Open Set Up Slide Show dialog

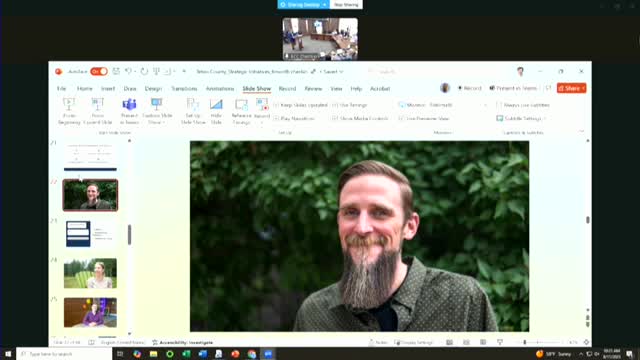pyautogui.click(x=193, y=111)
